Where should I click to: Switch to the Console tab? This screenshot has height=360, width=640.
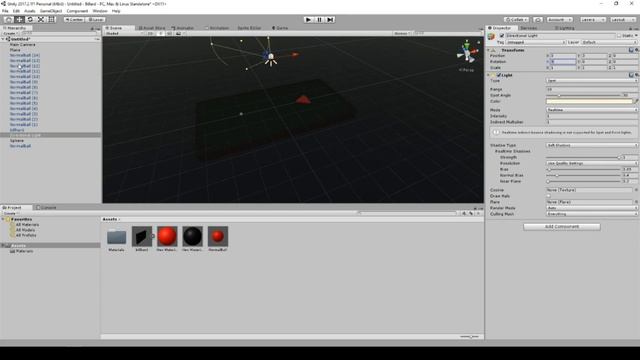click(x=46, y=208)
